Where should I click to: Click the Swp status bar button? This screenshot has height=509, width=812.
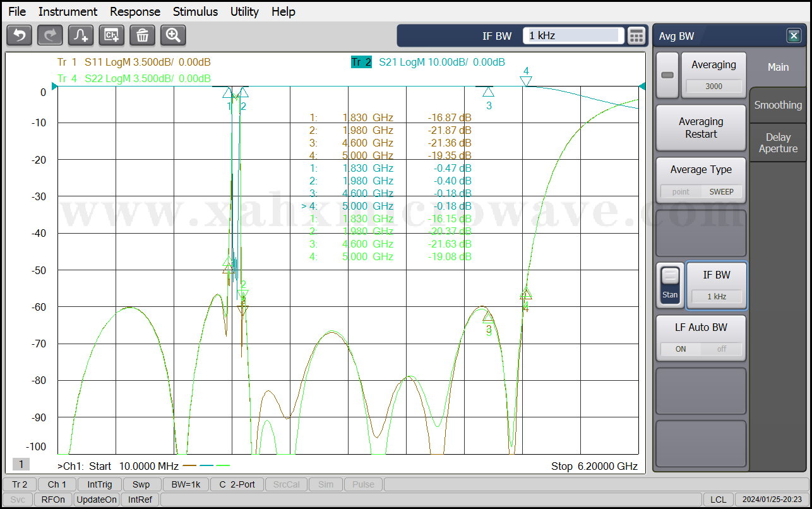coord(141,484)
